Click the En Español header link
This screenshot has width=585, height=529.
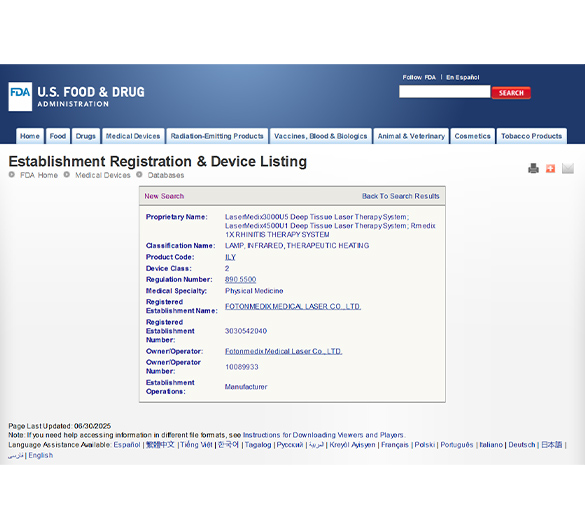(x=463, y=77)
